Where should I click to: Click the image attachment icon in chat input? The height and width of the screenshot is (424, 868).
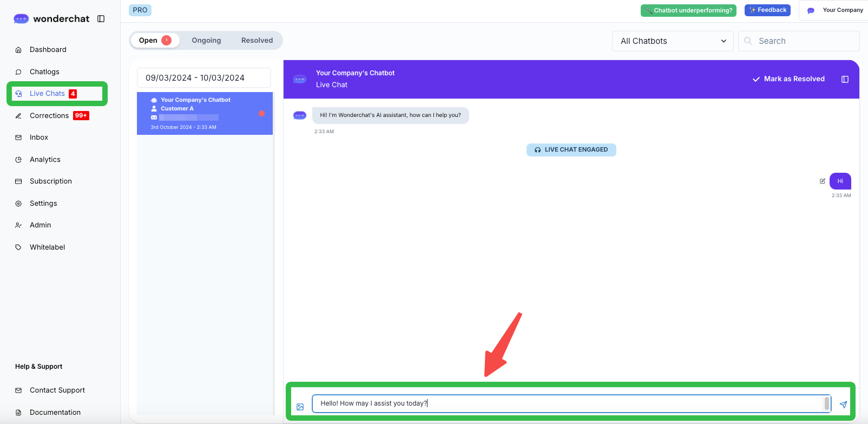pos(300,407)
